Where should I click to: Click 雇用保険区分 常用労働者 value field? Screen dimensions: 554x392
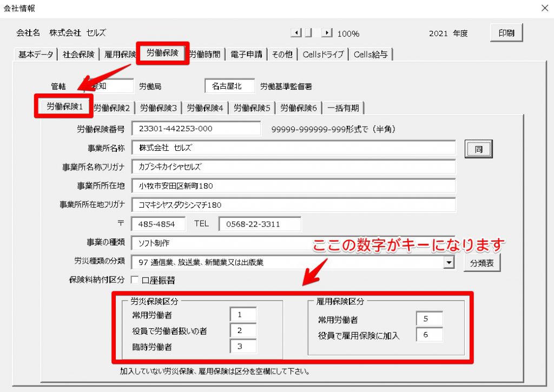(429, 319)
